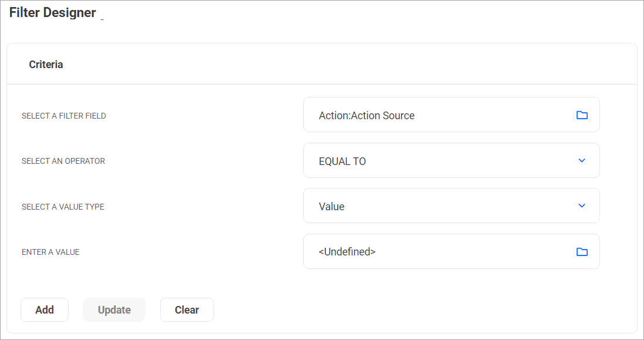
Task: Click the Add button
Action: tap(44, 309)
